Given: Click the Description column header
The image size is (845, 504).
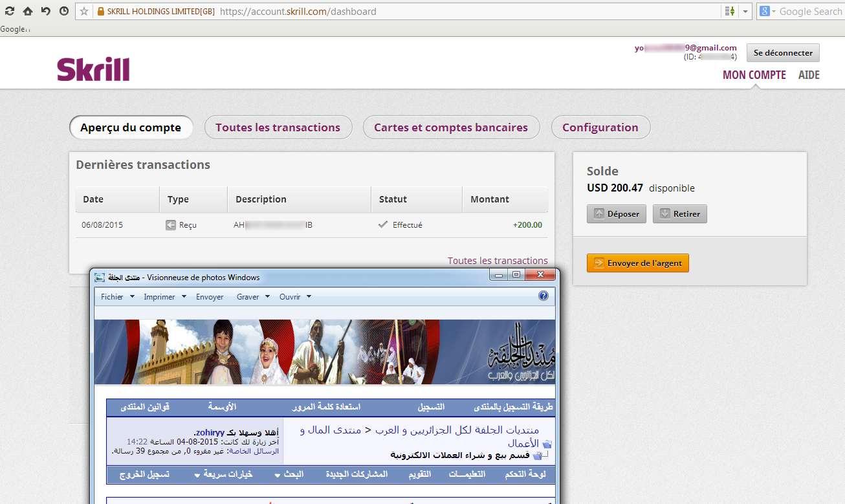Looking at the screenshot, I should point(300,199).
